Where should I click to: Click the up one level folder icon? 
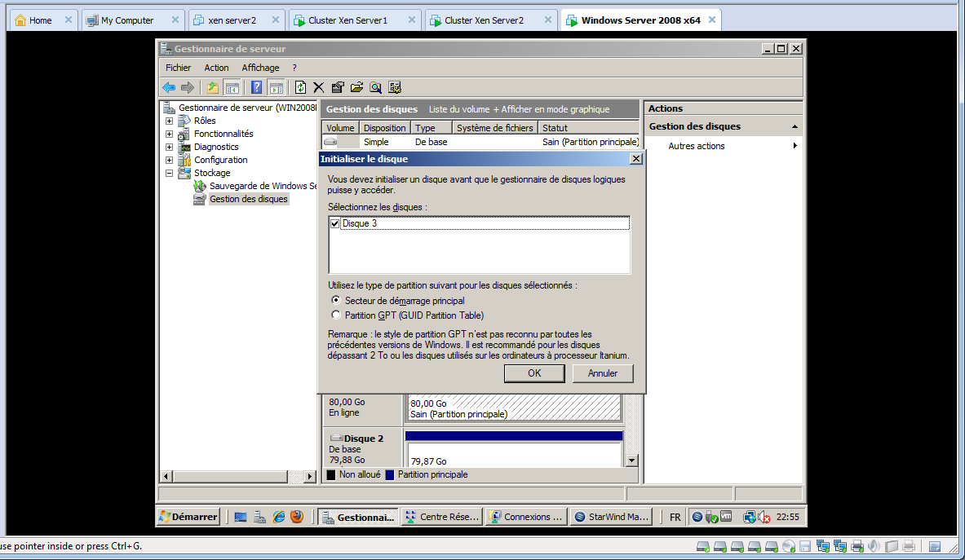click(x=212, y=87)
